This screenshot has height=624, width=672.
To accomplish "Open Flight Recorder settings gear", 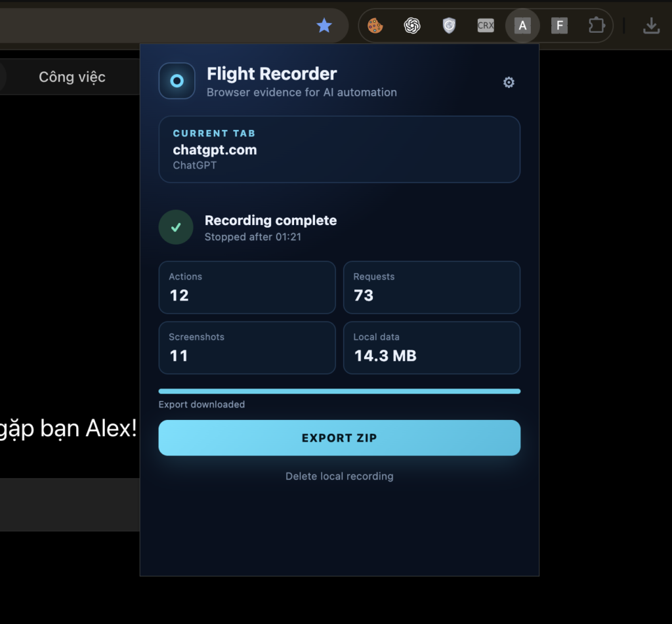I will coord(509,82).
